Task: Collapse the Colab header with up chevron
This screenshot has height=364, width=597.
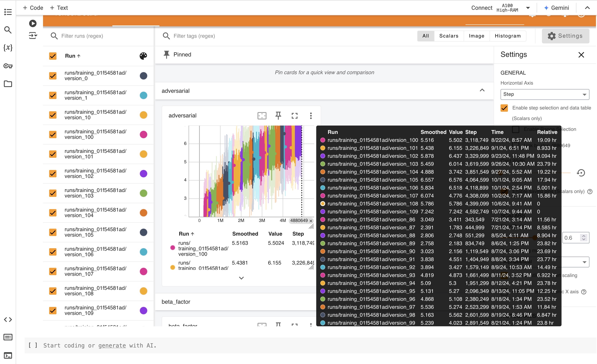Action: click(587, 8)
